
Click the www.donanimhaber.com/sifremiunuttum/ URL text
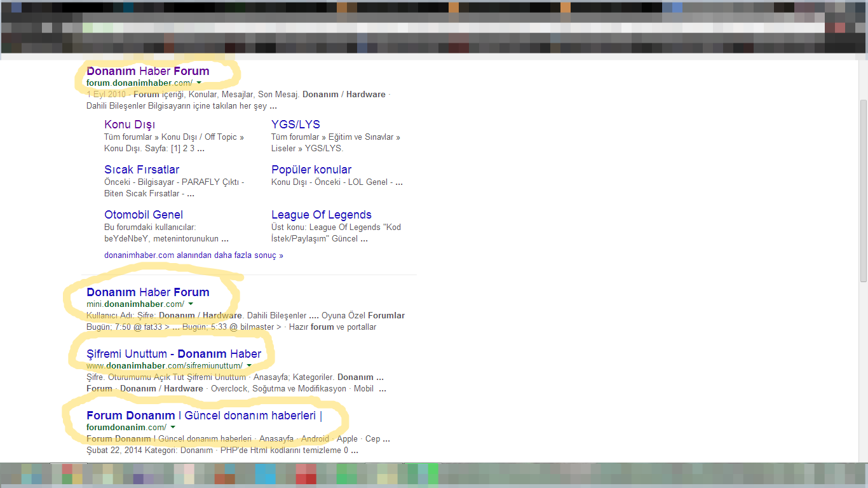[x=165, y=366]
